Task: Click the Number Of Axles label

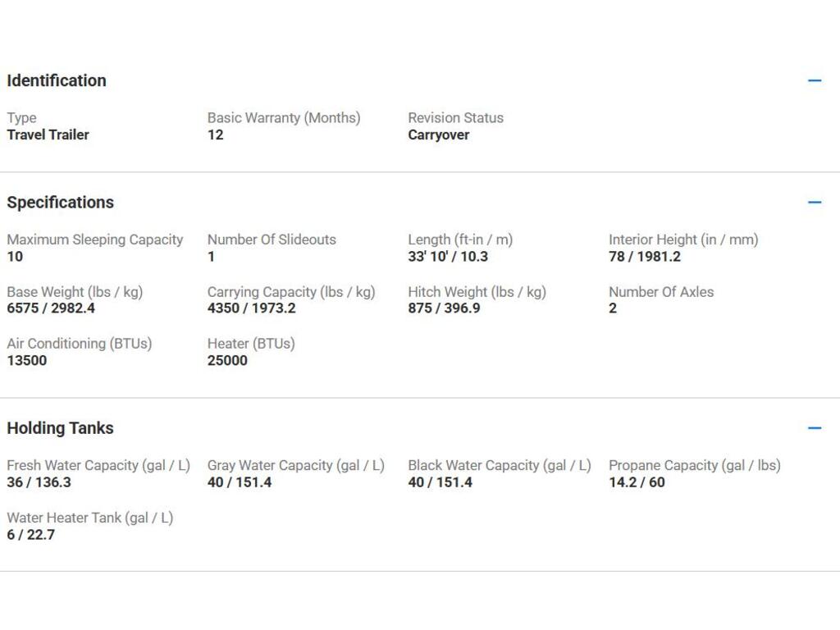Action: coord(661,292)
